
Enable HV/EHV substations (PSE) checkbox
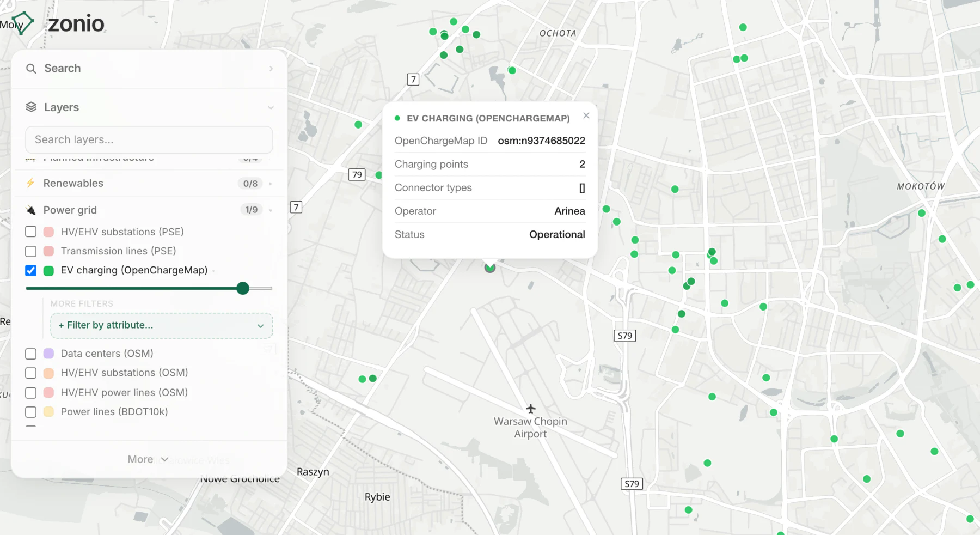[x=31, y=232]
